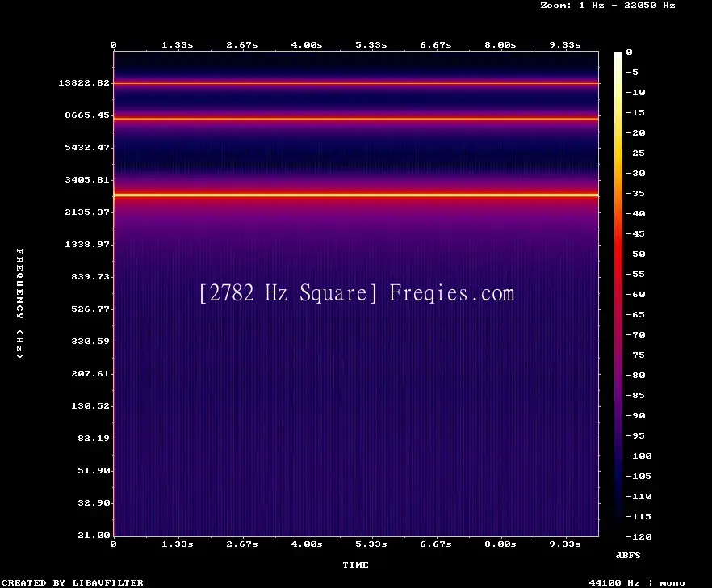Click the bottom 1.33s time label
Screen dimensions: 712x588
(x=178, y=544)
